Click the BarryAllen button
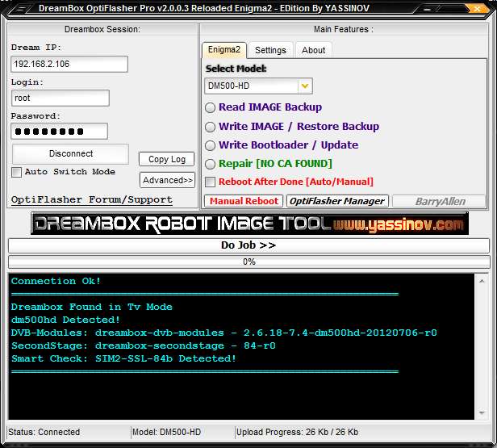The image size is (497, 448). point(439,201)
